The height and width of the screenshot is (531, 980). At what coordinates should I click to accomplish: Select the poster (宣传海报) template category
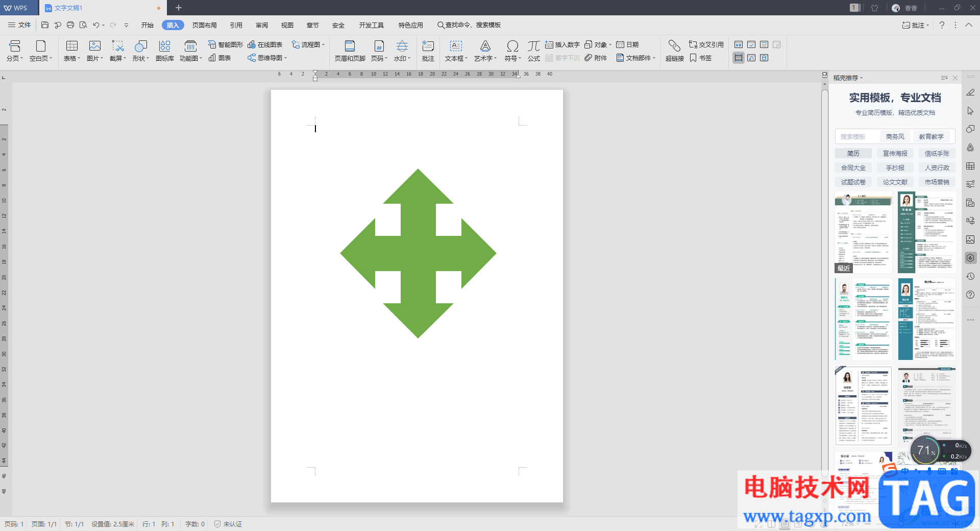coord(895,153)
